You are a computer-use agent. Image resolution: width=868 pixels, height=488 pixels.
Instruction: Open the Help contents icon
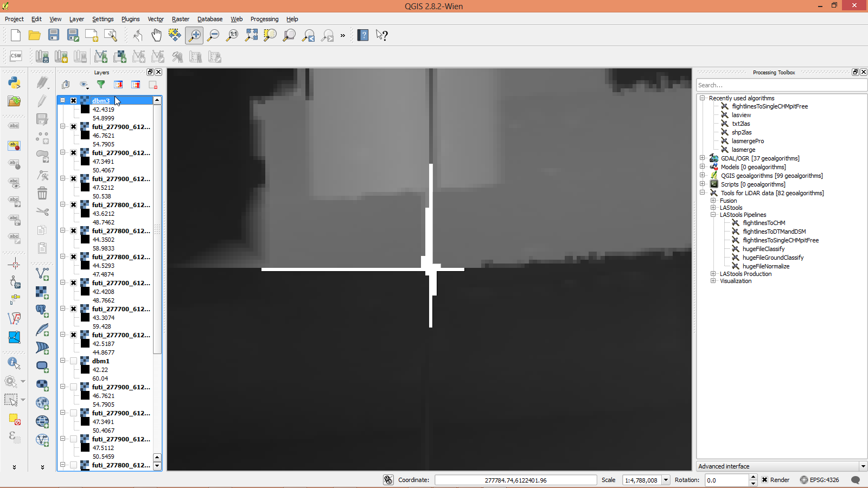(x=363, y=35)
